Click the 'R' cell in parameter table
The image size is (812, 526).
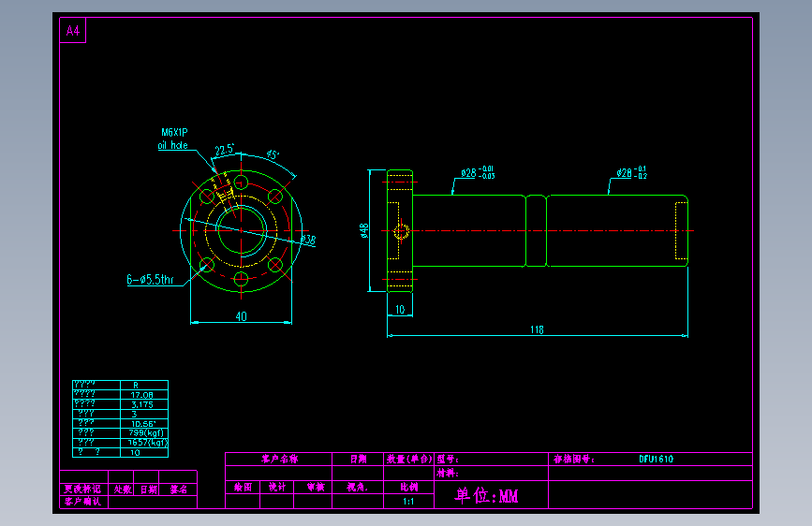(x=136, y=386)
